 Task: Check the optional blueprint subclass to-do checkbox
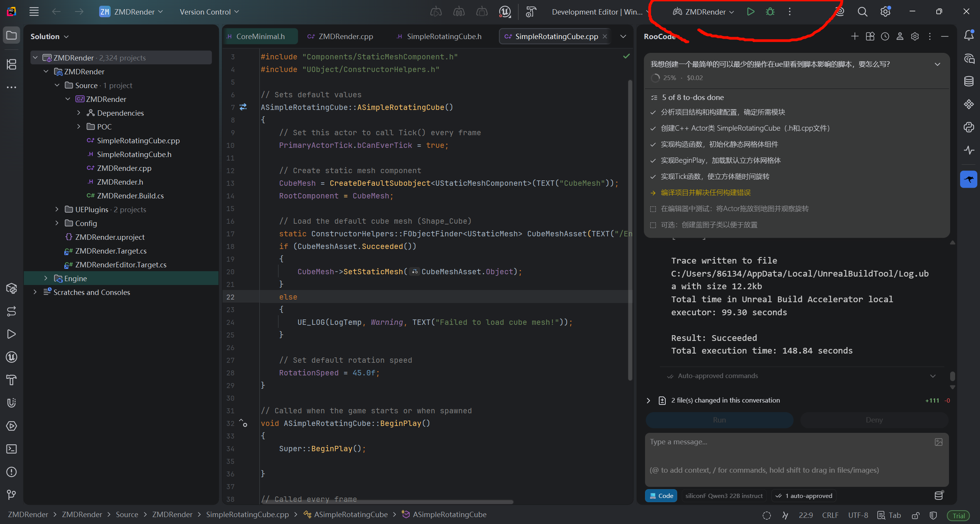point(653,225)
